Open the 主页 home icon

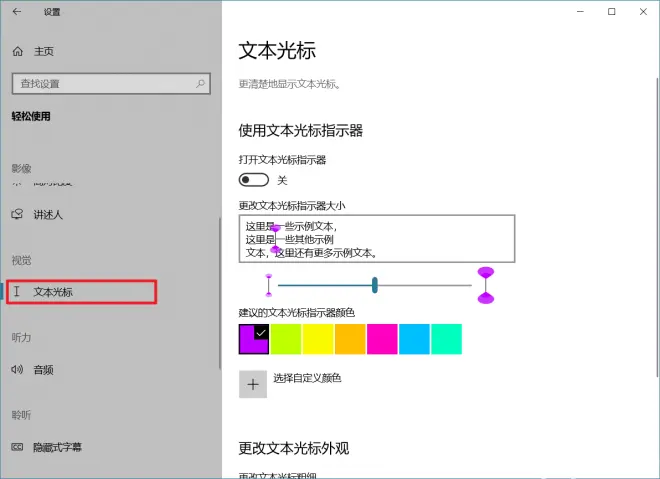tap(18, 51)
